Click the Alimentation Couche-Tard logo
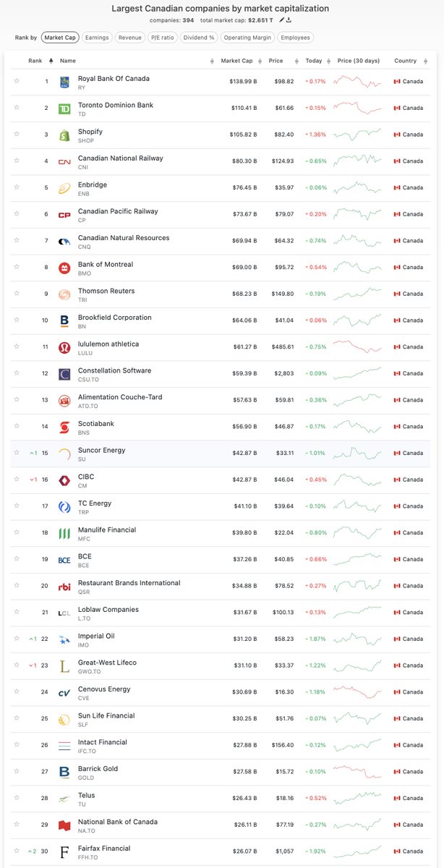This screenshot has height=868, width=444. 64,400
